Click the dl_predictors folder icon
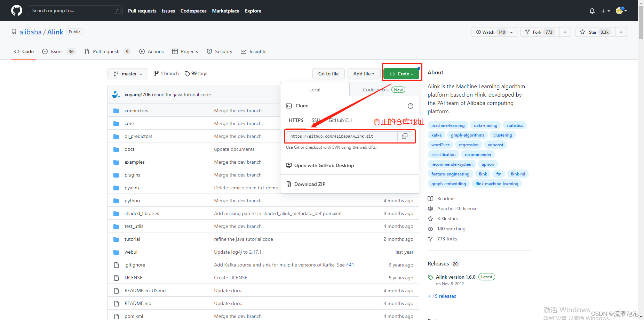This screenshot has height=320, width=644. point(116,137)
